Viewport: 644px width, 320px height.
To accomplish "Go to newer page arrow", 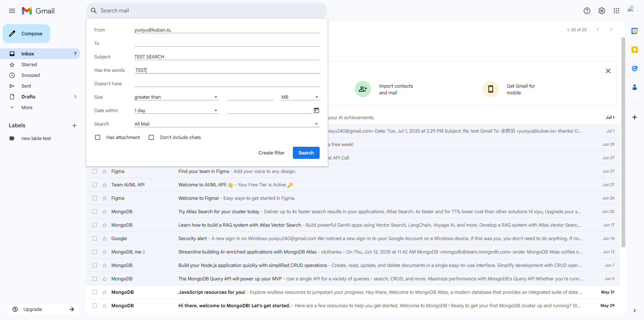I will pyautogui.click(x=598, y=30).
